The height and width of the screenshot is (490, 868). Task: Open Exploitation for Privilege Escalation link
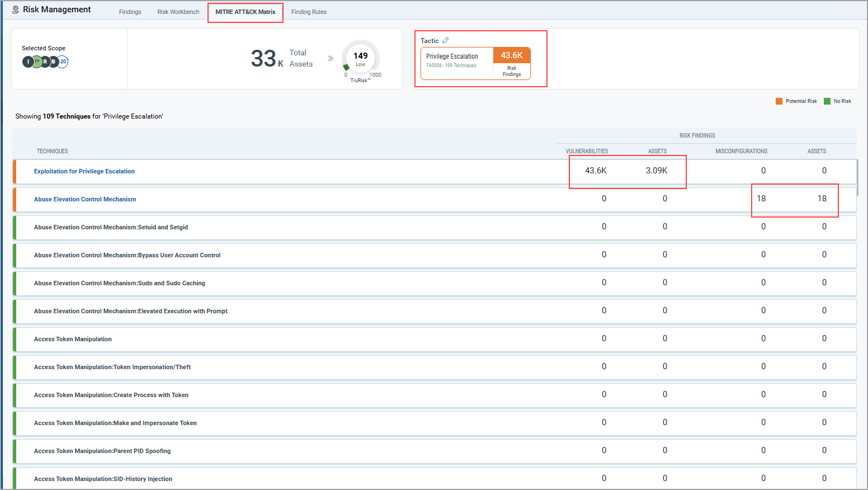tap(84, 171)
